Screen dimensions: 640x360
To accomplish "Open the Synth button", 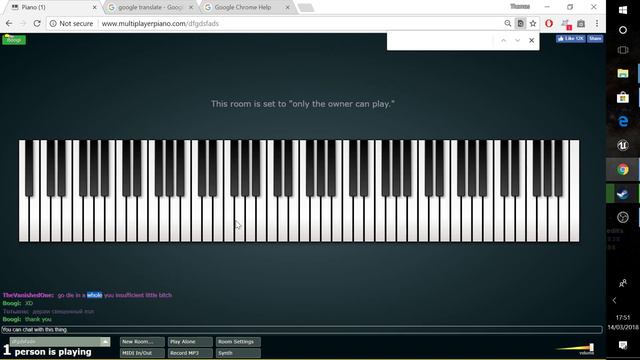I will coord(238,353).
